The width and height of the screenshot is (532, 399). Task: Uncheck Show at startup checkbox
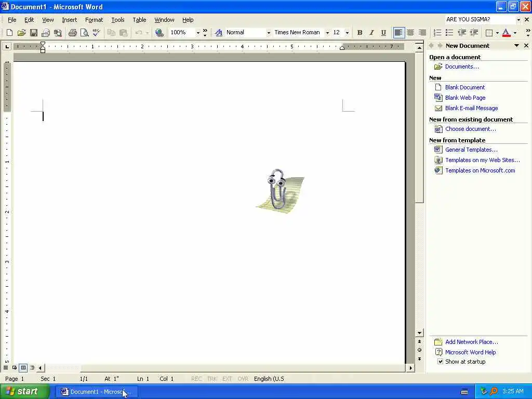440,362
